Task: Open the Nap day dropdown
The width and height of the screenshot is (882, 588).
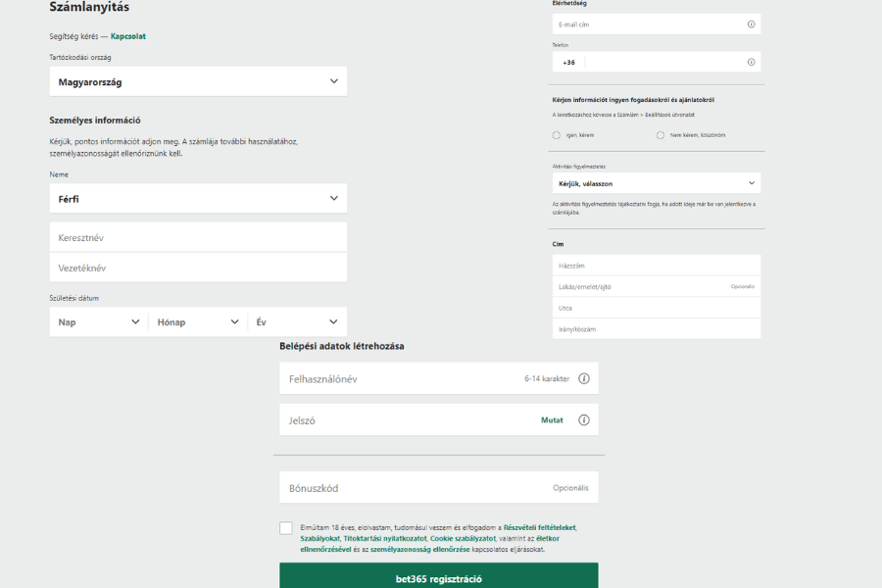Action: [98, 321]
